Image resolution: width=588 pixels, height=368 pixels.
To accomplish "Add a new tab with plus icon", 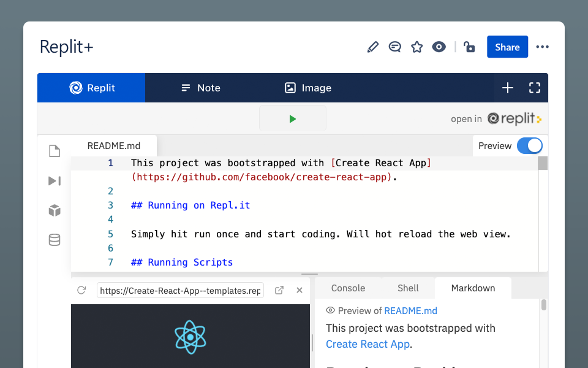I will 508,88.
